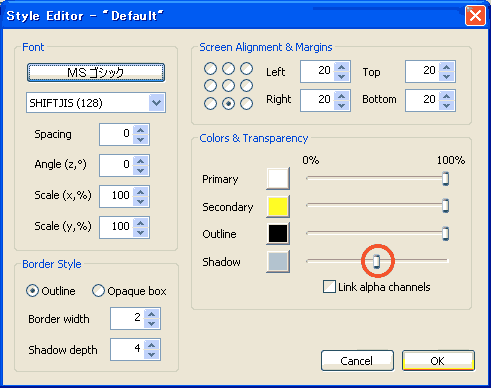This screenshot has height=388, width=491.
Task: Open the black Outline color swatch
Action: pos(278,234)
